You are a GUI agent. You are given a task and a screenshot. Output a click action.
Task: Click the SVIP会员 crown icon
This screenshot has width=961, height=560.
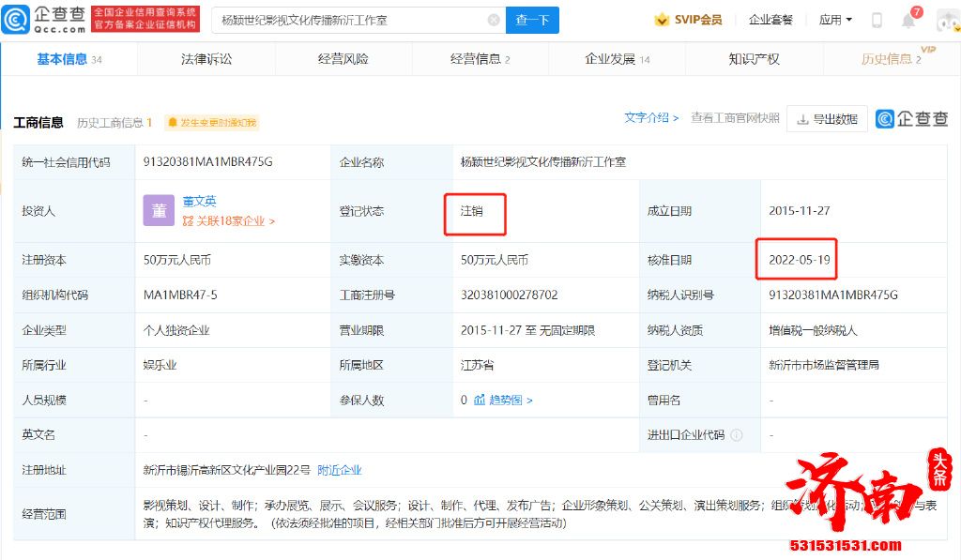[662, 20]
